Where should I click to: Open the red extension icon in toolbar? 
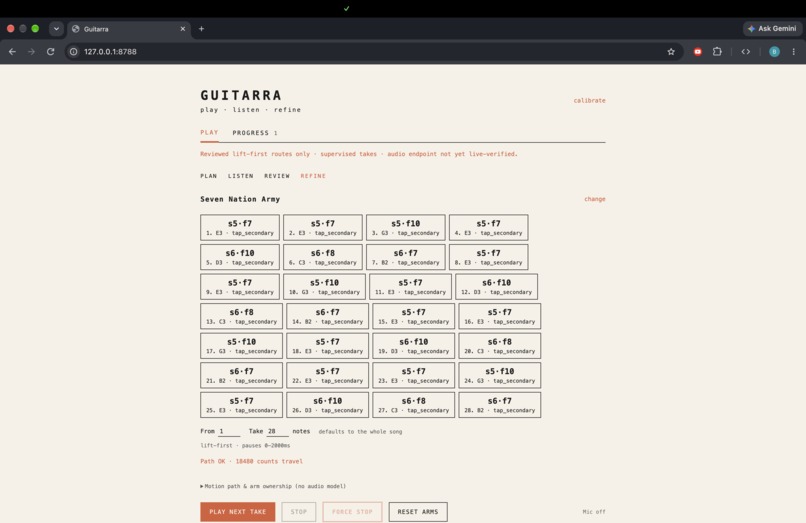[x=698, y=51]
